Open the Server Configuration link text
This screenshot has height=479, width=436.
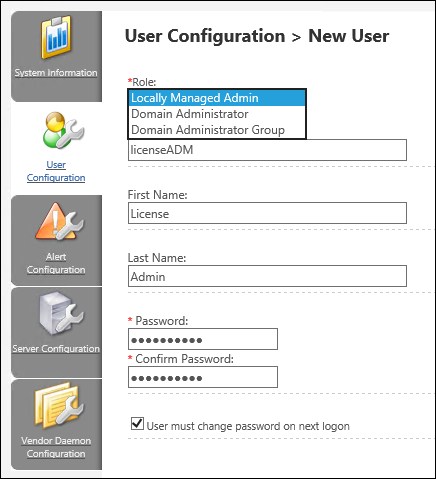56,349
